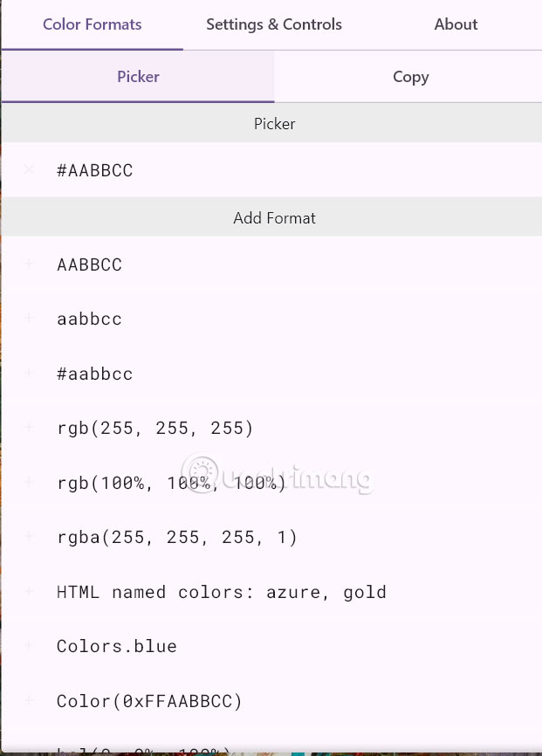Switch to the Copy tab
Viewport: 542px width, 756px height.
410,77
